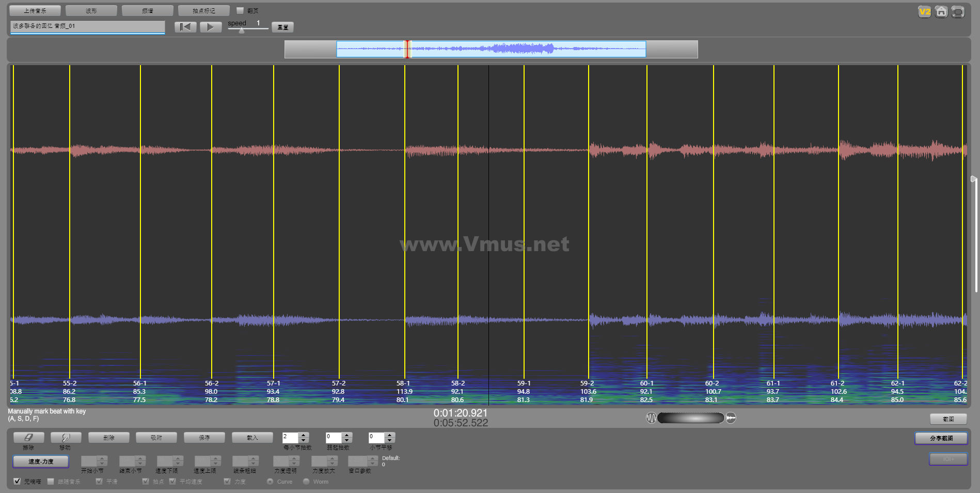Click the small waveform icon left of zoom bar
Viewport: 980px width, 493px height.
point(651,418)
